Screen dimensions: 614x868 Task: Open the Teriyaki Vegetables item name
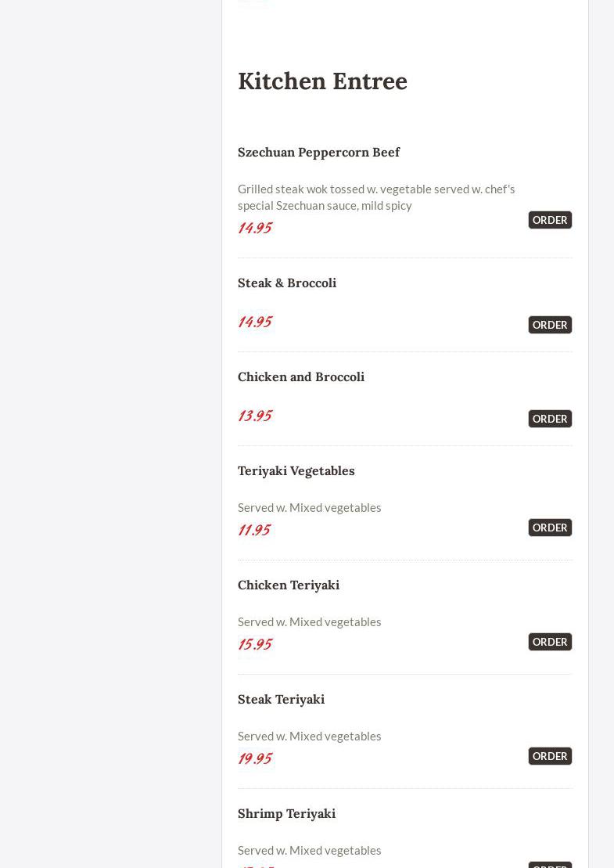tap(296, 470)
